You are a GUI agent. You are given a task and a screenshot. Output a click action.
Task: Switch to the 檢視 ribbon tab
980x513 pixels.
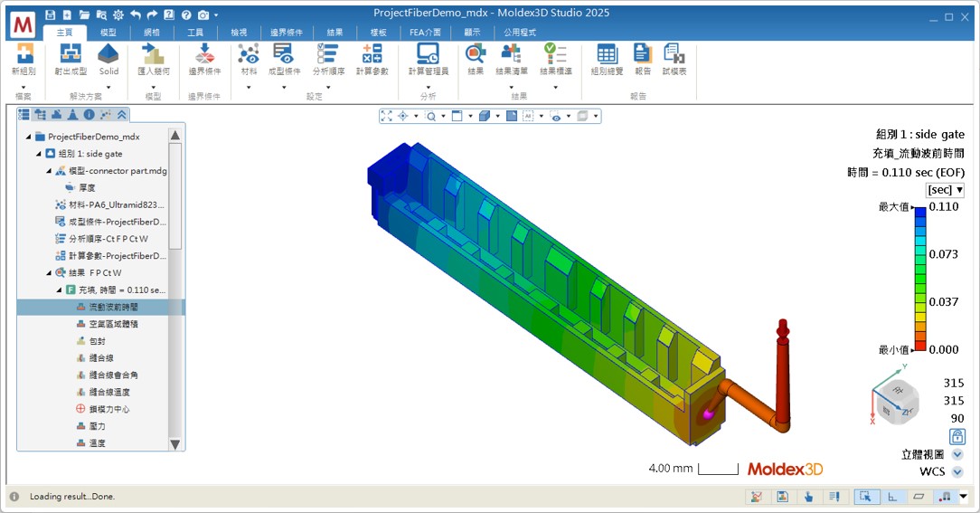point(239,32)
